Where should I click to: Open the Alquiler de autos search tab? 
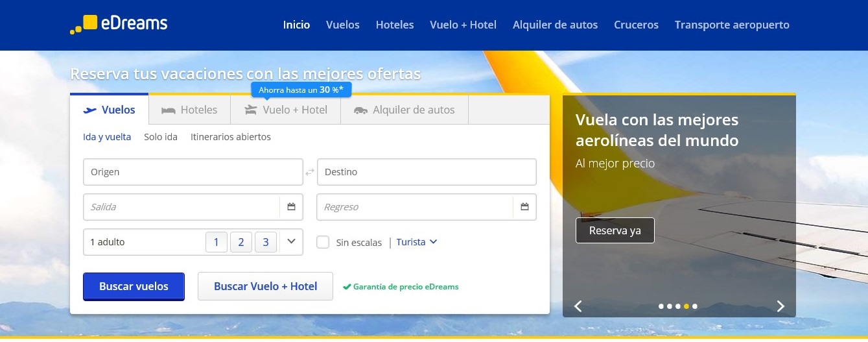point(405,110)
